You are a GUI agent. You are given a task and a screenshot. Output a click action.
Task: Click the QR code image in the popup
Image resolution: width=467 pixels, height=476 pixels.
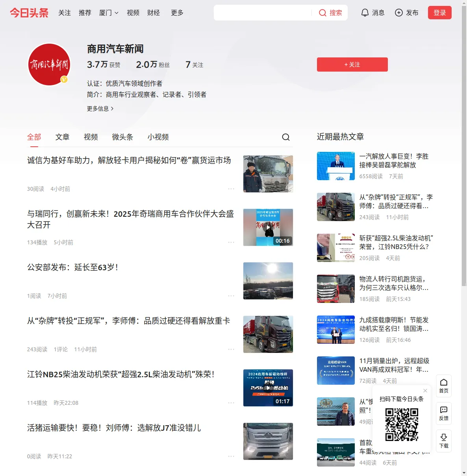click(402, 424)
